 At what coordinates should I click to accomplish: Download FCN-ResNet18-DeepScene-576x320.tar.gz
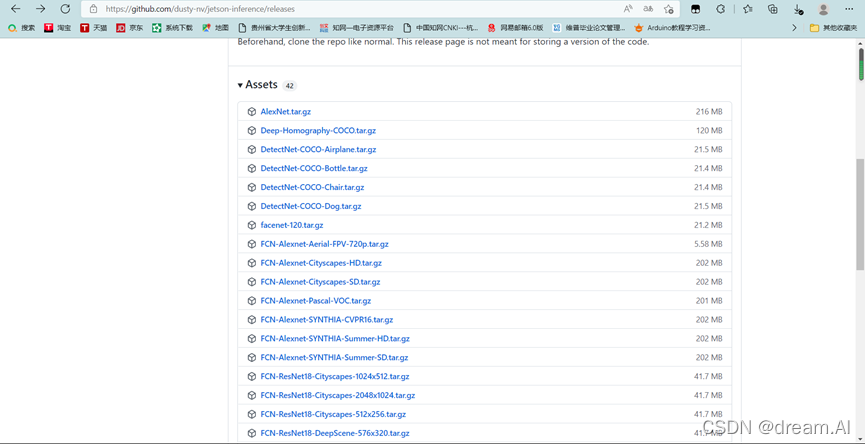point(335,433)
